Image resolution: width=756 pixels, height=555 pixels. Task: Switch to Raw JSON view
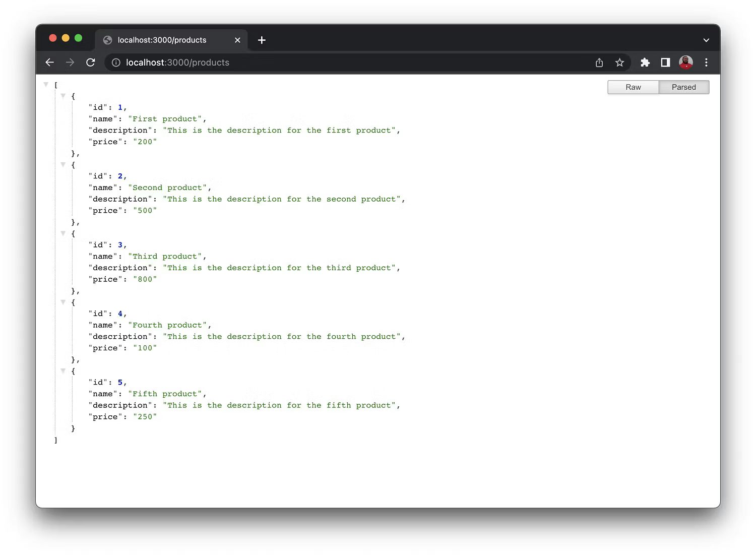tap(633, 87)
